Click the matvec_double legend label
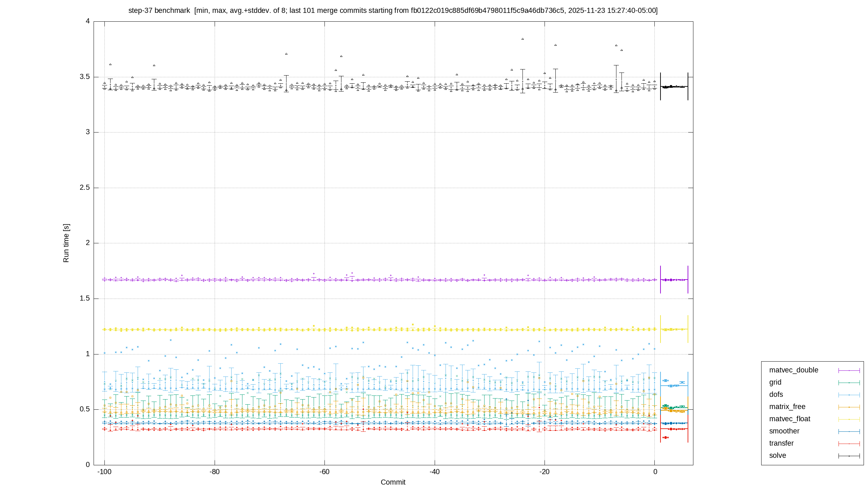The width and height of the screenshot is (868, 488). coord(793,370)
